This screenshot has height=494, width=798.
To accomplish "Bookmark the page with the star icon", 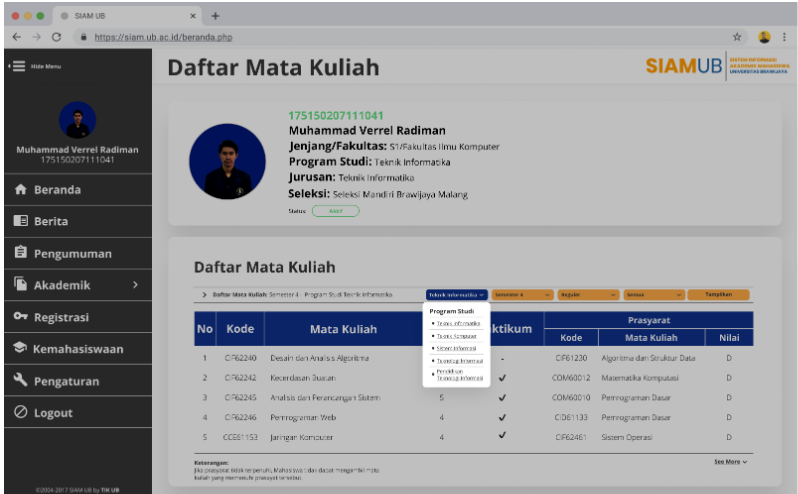I will 737,36.
